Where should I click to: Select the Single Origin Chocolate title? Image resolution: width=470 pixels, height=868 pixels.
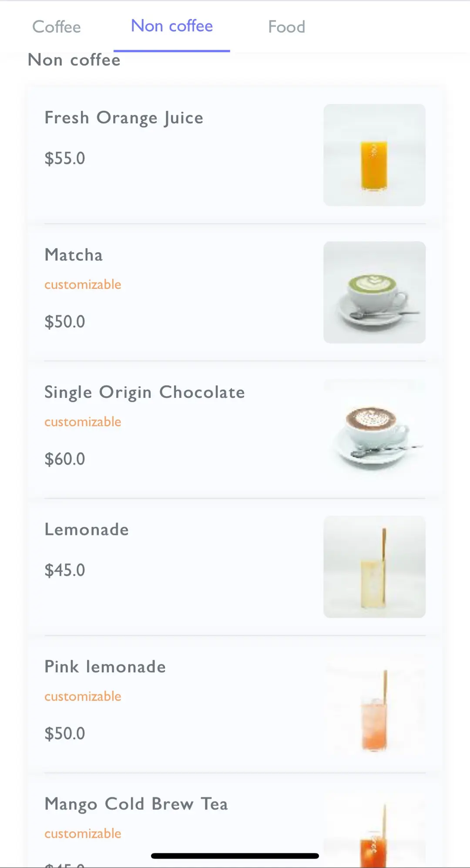coord(144,393)
